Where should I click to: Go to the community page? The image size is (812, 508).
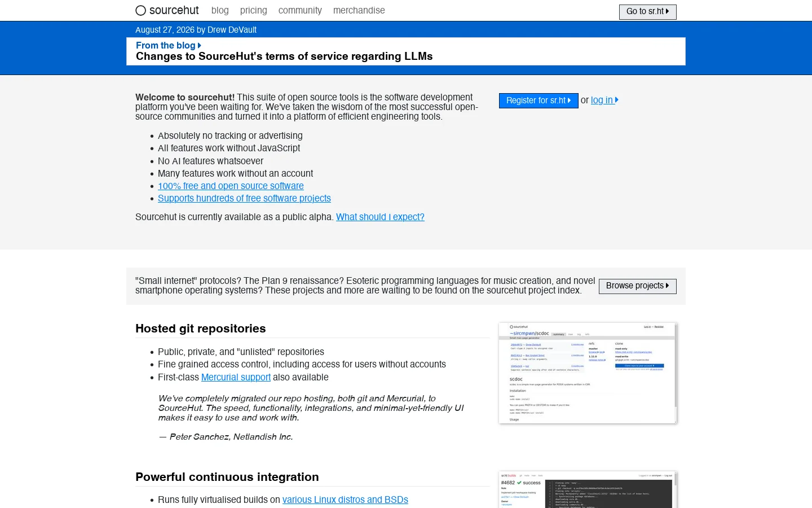point(300,10)
